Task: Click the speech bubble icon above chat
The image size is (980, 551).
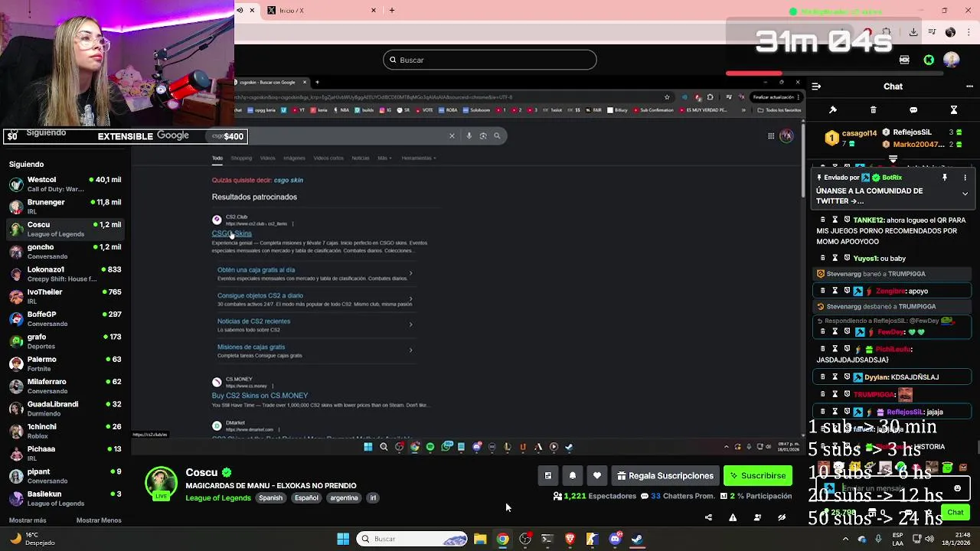Action: tap(913, 110)
